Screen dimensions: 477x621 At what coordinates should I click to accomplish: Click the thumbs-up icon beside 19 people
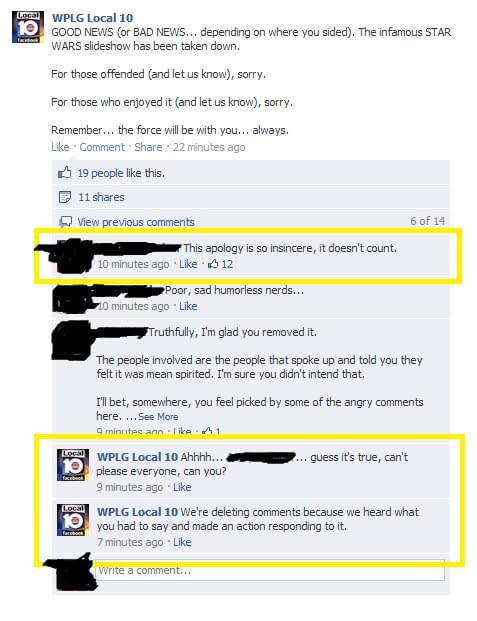[x=65, y=173]
